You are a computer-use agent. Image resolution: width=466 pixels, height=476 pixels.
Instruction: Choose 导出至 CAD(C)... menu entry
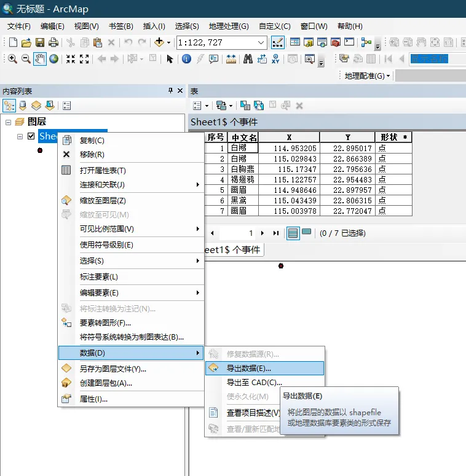(x=264, y=383)
